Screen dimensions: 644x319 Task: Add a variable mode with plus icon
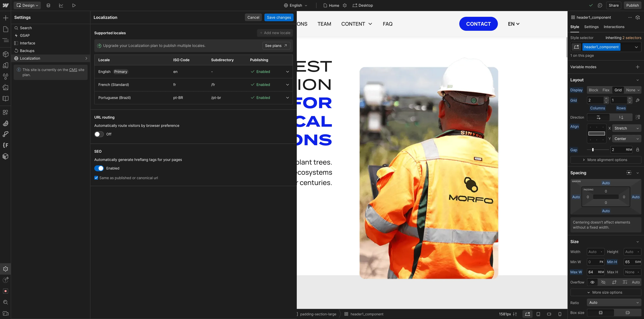point(637,67)
